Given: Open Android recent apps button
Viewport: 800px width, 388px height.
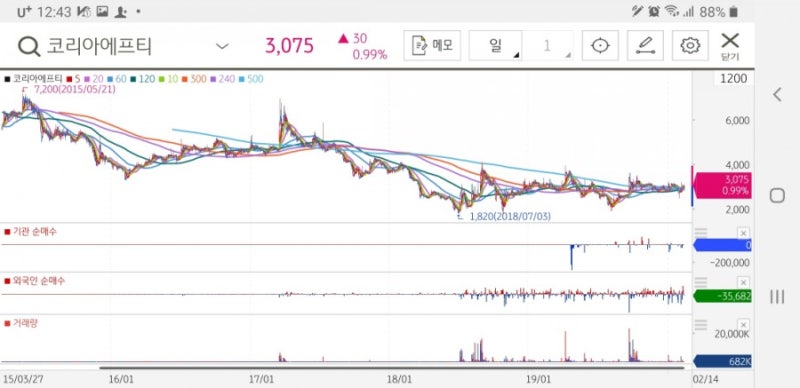Looking at the screenshot, I should (x=777, y=297).
